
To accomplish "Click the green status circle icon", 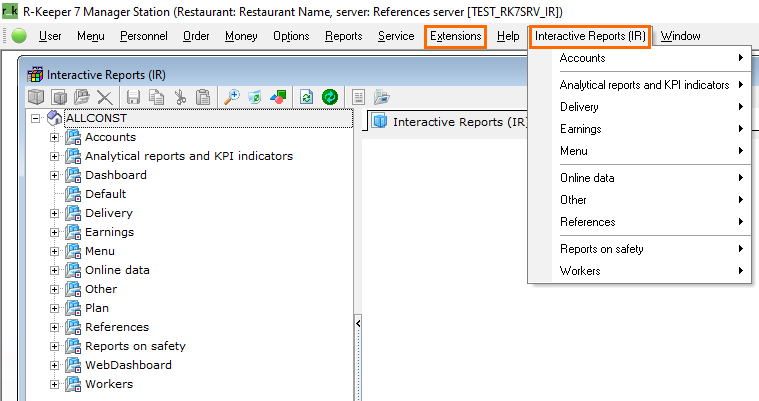I will tap(19, 36).
